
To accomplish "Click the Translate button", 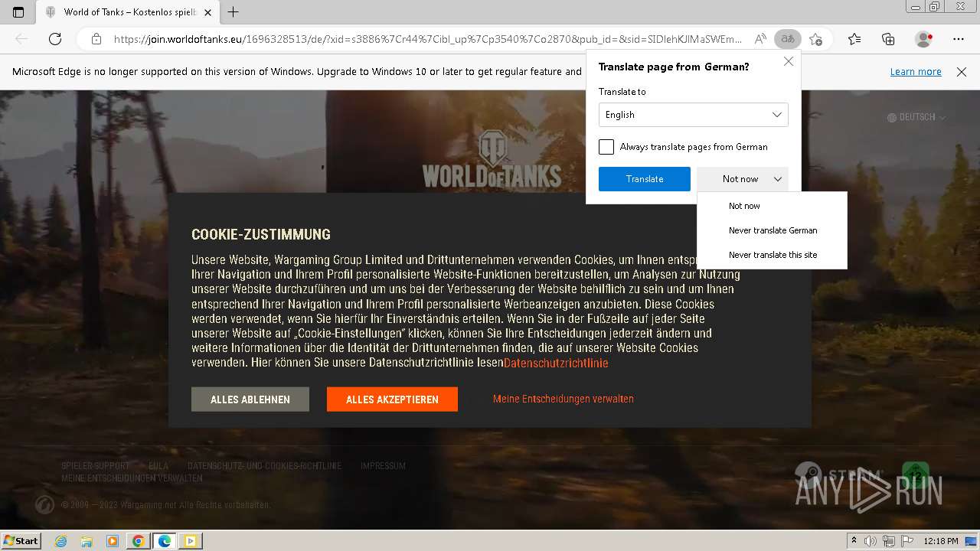I will pos(645,179).
